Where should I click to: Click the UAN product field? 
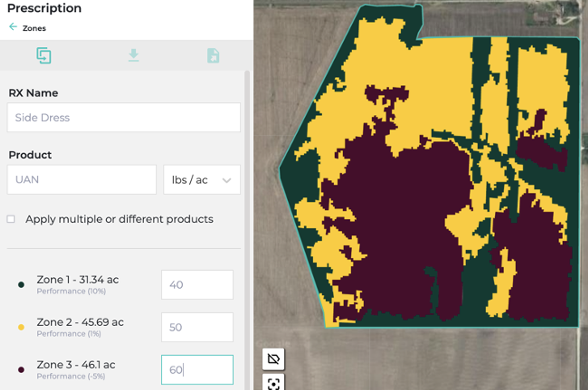click(x=82, y=180)
